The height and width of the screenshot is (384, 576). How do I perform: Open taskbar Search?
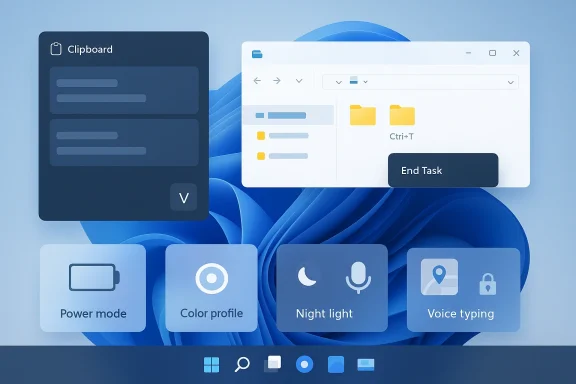[x=242, y=365]
